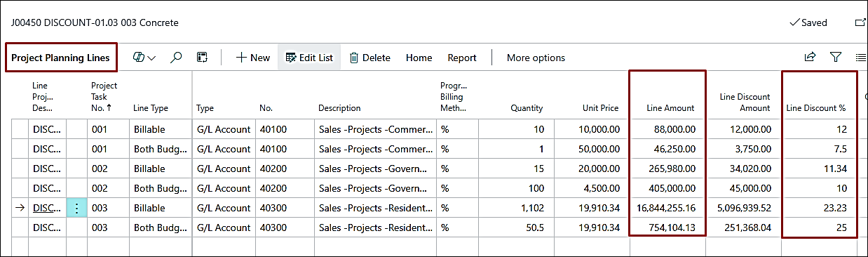Click the Type column header
Image resolution: width=868 pixels, height=257 pixels.
[x=205, y=108]
